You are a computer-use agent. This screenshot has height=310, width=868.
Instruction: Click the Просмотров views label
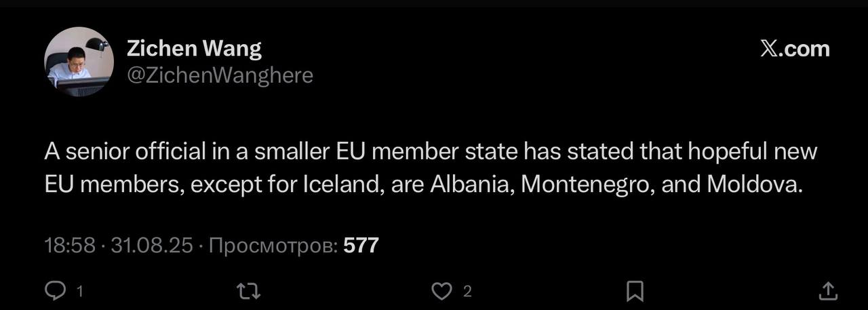(273, 245)
